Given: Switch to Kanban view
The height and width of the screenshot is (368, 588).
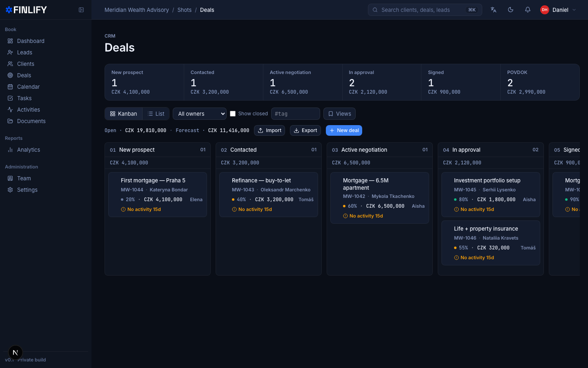Looking at the screenshot, I should pos(123,114).
